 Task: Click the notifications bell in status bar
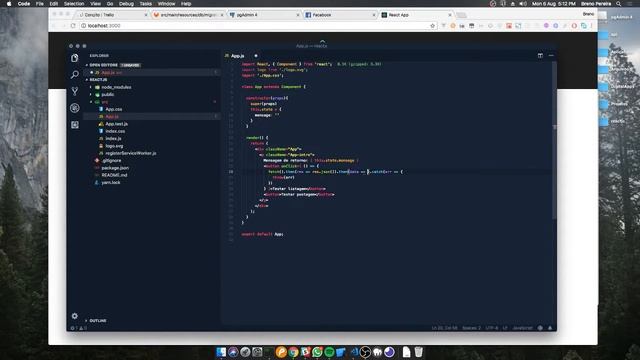click(x=550, y=328)
